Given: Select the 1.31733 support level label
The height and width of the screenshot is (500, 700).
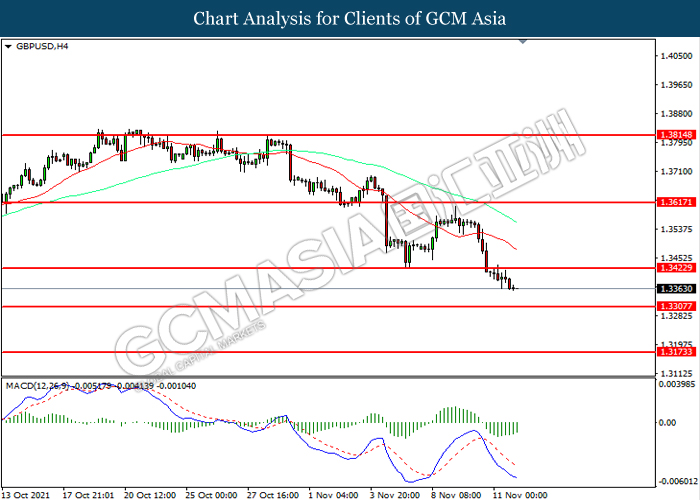Looking at the screenshot, I should click(x=676, y=352).
